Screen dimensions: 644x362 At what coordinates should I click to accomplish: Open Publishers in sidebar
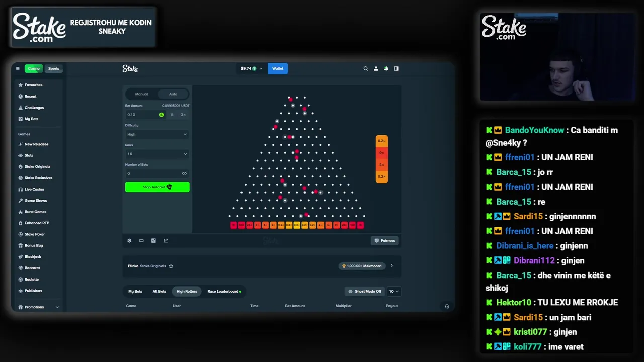pos(33,291)
